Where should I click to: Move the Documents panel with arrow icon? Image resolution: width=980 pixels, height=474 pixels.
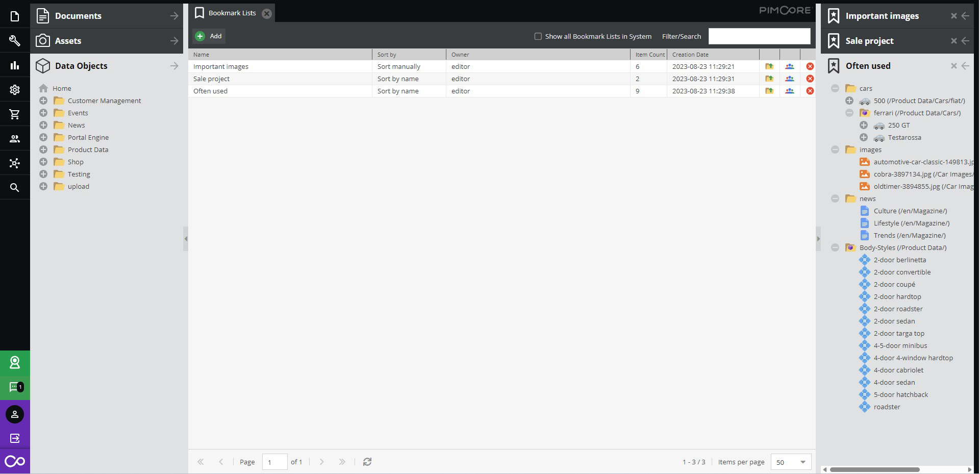click(174, 16)
